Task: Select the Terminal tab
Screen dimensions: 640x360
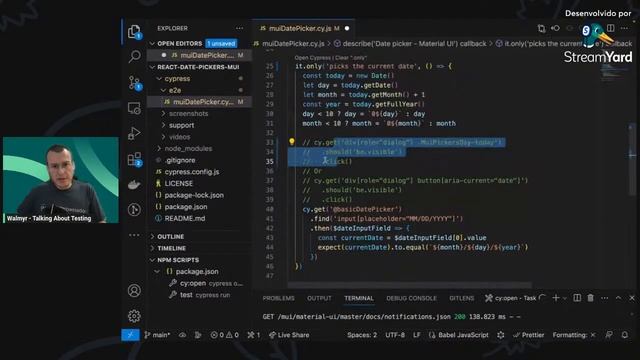Action: [359, 298]
